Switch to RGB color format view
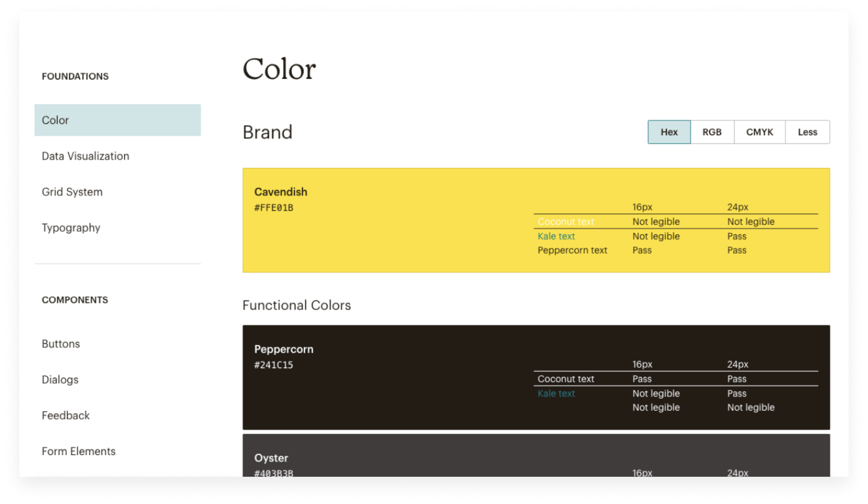This screenshot has width=868, height=504. tap(712, 132)
